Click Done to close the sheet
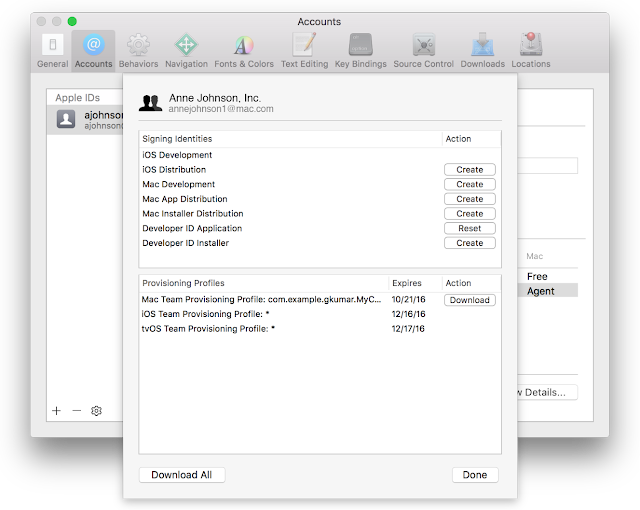640x510 pixels. [x=475, y=475]
